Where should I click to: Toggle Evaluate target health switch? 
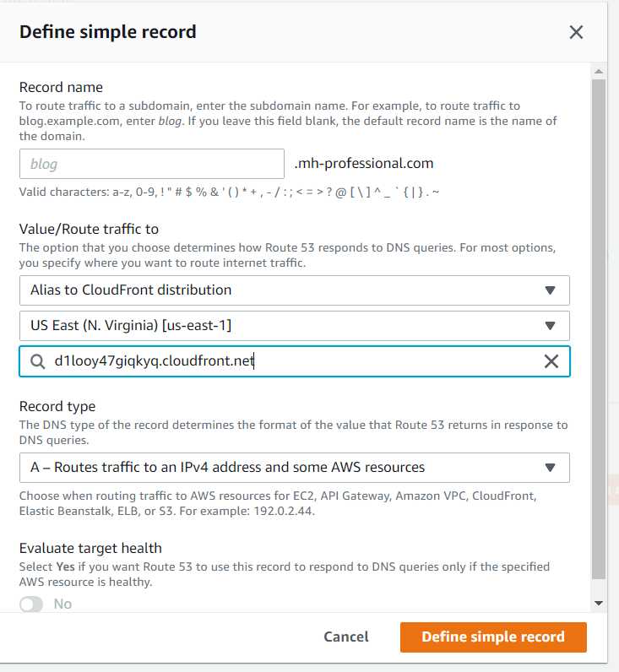point(31,604)
